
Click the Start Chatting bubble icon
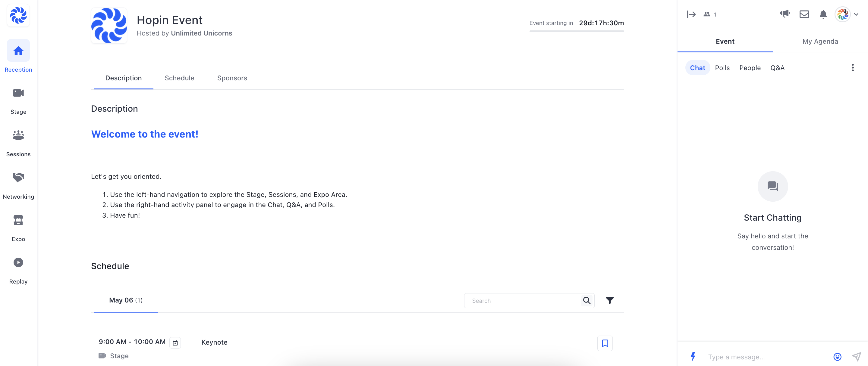[772, 186]
